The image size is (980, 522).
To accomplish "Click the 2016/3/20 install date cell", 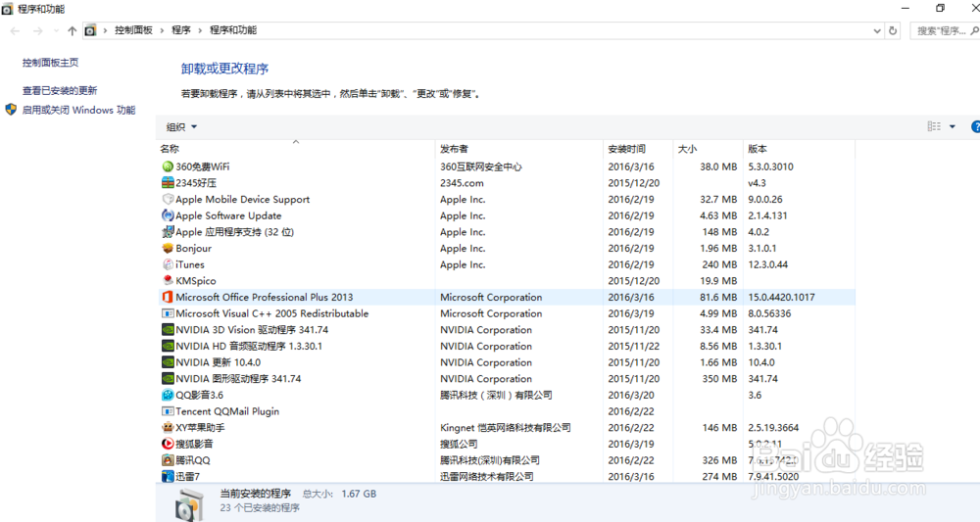I will coord(630,396).
